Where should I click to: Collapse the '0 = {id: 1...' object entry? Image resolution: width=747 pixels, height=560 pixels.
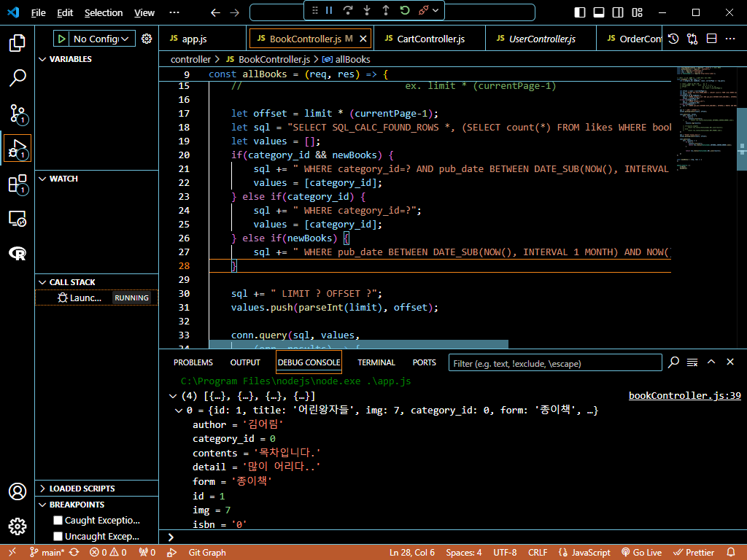click(x=179, y=411)
